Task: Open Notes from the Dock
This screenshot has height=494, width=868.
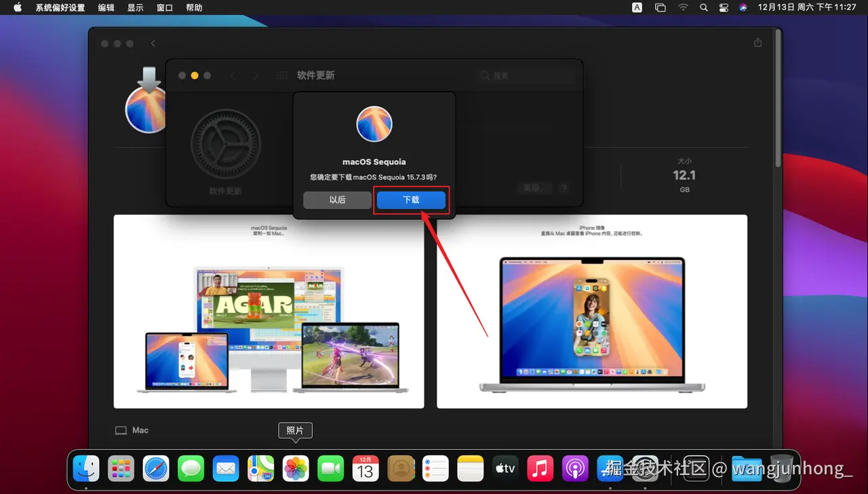Action: coord(471,468)
